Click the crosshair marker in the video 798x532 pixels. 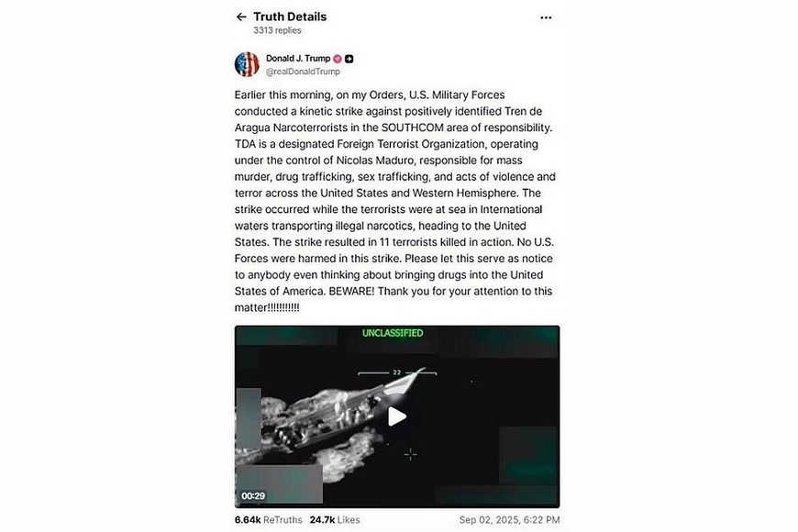click(410, 454)
